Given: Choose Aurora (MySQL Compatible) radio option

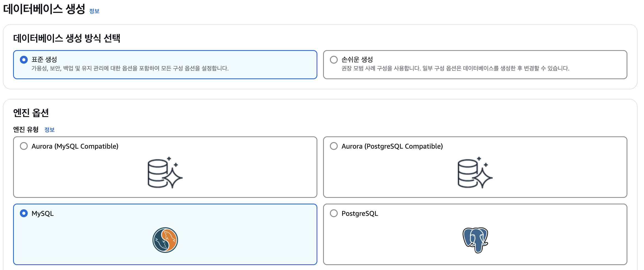Looking at the screenshot, I should point(24,146).
